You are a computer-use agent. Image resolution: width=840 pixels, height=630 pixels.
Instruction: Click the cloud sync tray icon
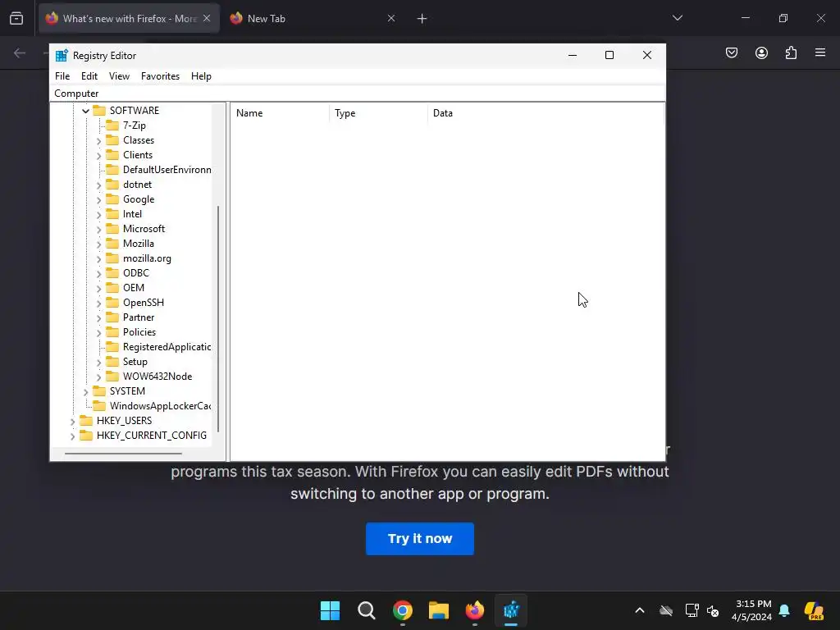(666, 610)
